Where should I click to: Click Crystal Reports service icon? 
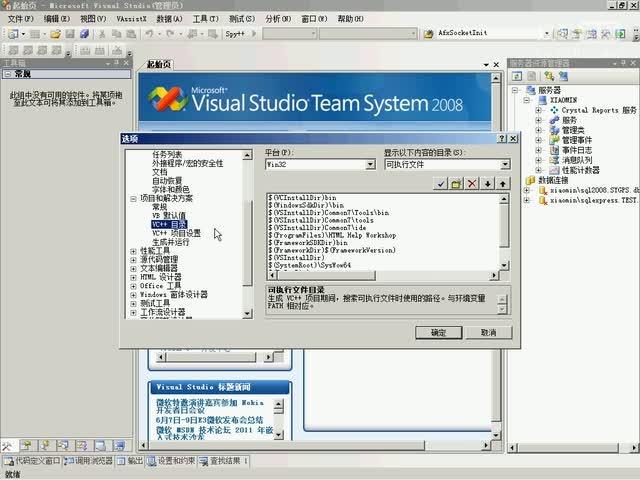(x=554, y=110)
